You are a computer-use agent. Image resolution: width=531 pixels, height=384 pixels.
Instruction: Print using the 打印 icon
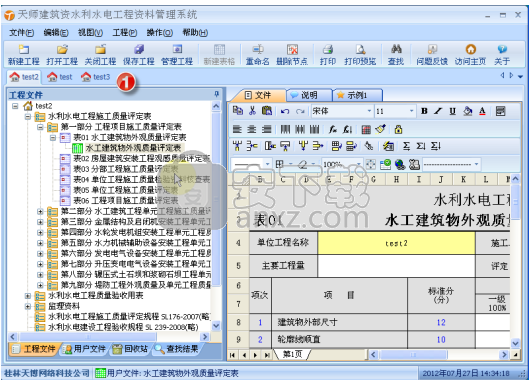(327, 55)
